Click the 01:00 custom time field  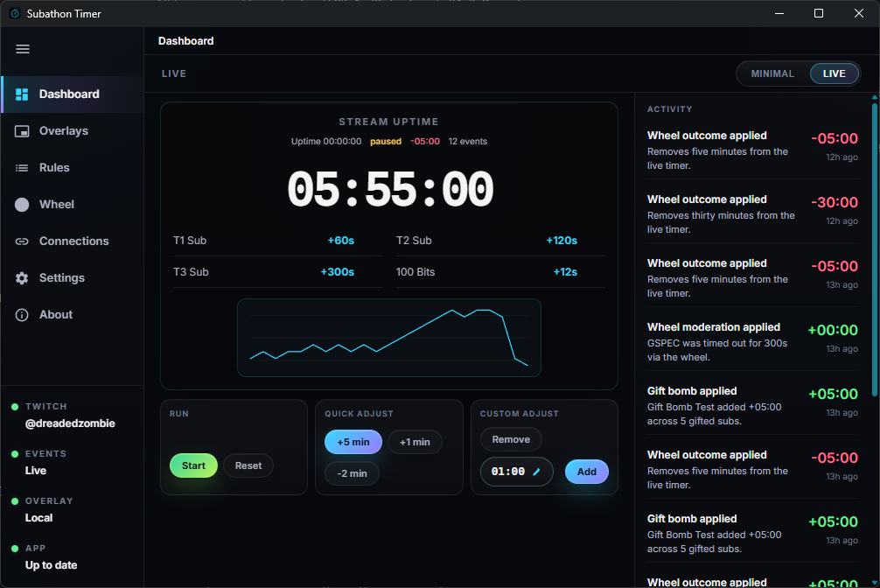516,472
